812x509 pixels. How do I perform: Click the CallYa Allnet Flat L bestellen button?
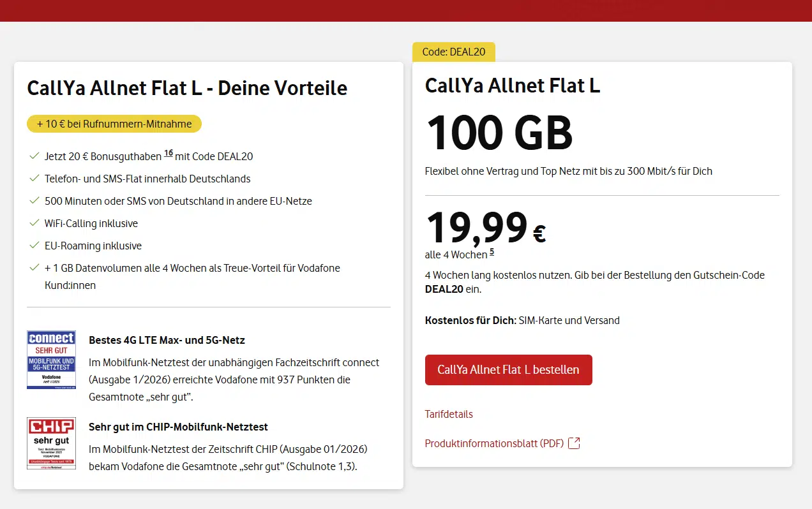(x=508, y=370)
